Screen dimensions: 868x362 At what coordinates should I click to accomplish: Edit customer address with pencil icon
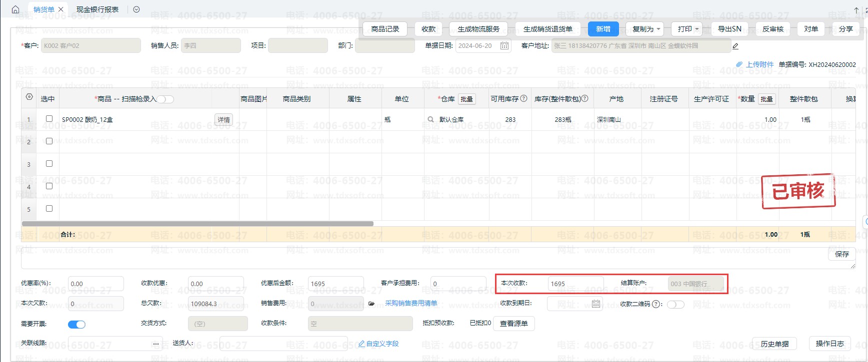pos(735,46)
